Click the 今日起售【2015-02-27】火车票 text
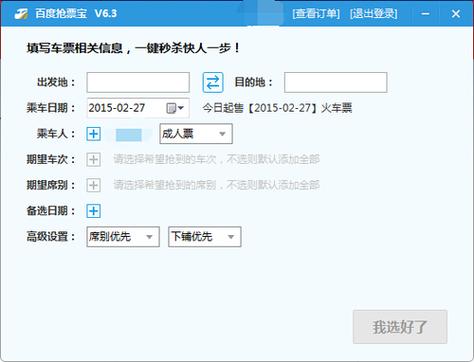Viewport: 474px width, 362px height. tap(277, 108)
